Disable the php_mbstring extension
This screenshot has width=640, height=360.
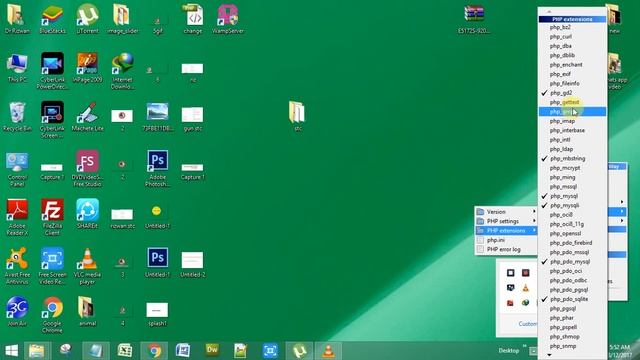[572, 158]
